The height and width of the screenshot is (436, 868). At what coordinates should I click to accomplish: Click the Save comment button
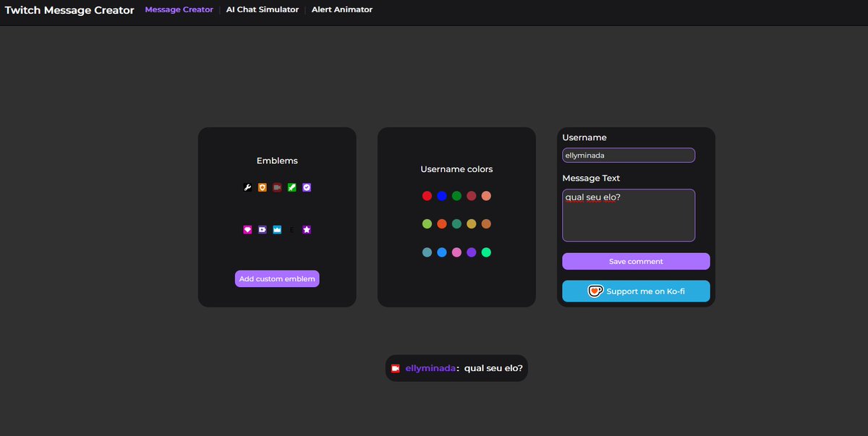coord(636,261)
